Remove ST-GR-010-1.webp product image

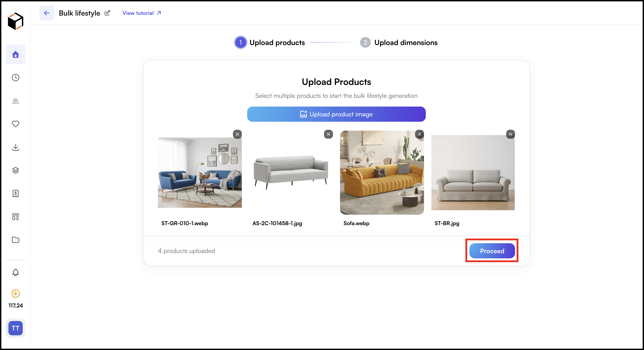pyautogui.click(x=237, y=134)
